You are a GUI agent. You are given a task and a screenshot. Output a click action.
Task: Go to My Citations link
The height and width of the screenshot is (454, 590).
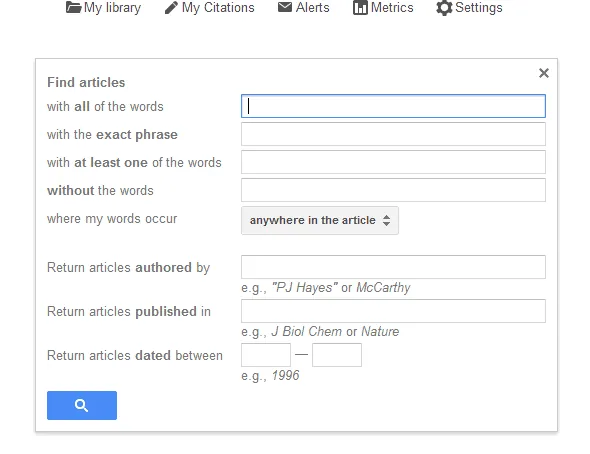click(x=218, y=8)
